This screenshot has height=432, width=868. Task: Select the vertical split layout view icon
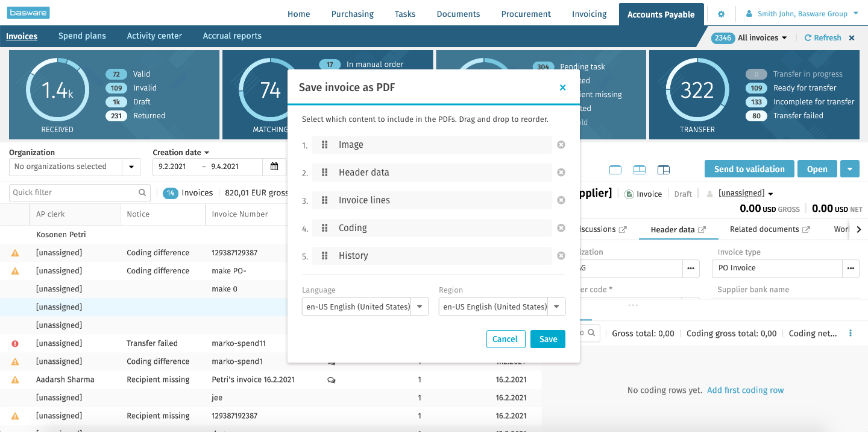(663, 170)
